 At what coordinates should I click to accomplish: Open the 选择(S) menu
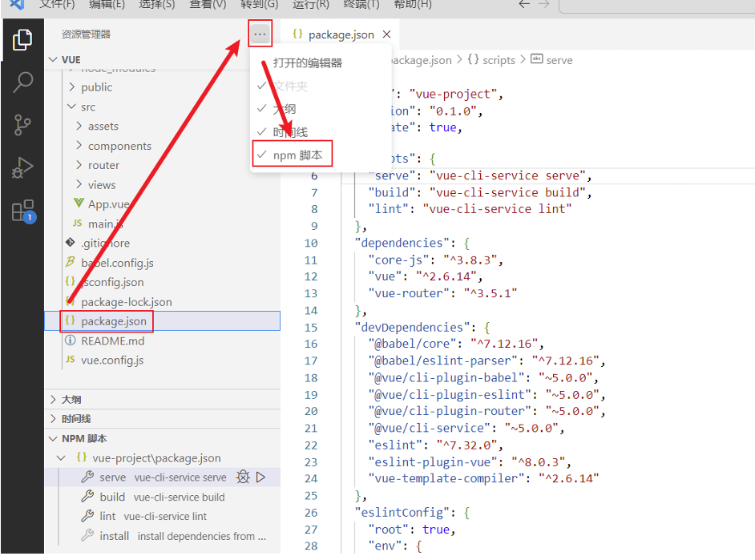(x=157, y=4)
